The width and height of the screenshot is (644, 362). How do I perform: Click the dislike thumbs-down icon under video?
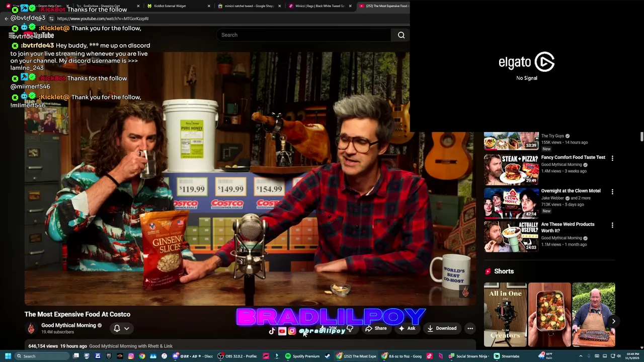tap(350, 328)
